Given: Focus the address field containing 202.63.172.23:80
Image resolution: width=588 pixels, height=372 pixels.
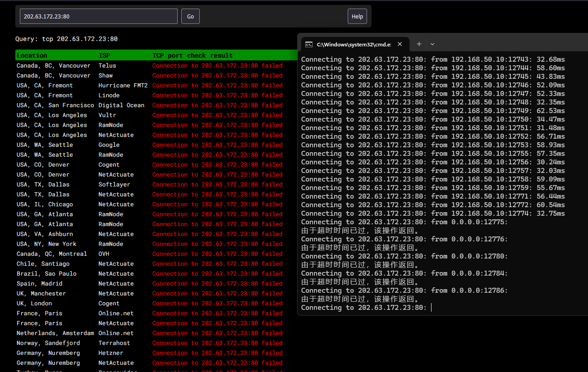Looking at the screenshot, I should pos(99,16).
